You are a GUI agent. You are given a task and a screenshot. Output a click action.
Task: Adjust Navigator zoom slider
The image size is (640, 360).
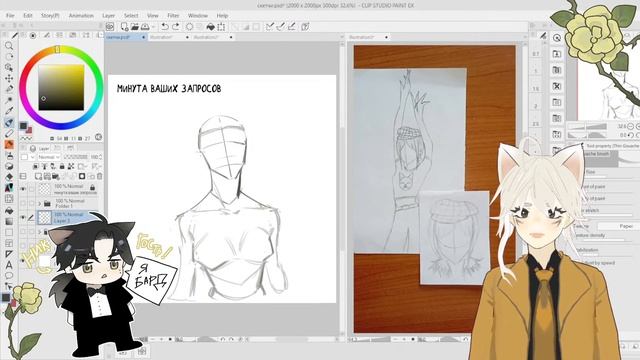tap(587, 127)
